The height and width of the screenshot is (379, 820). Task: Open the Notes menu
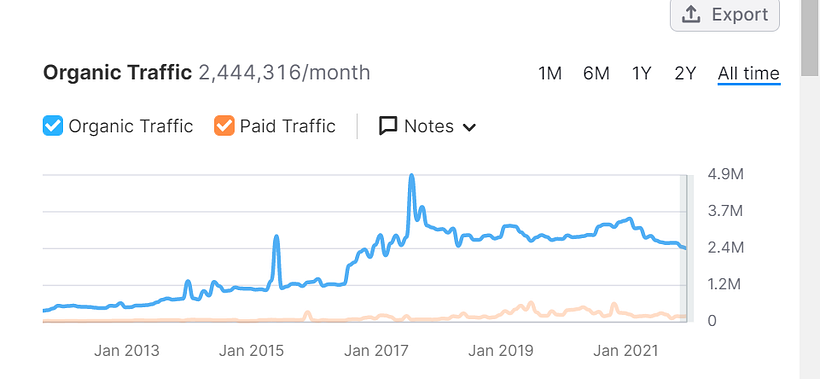tap(427, 126)
